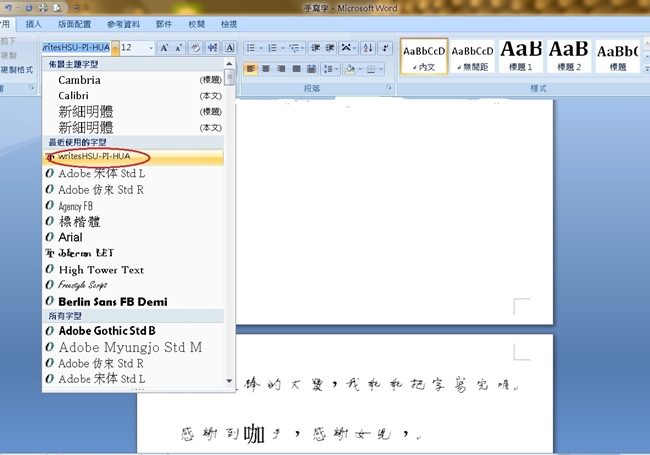Toggle Center alignment
650x455 pixels.
[x=266, y=68]
